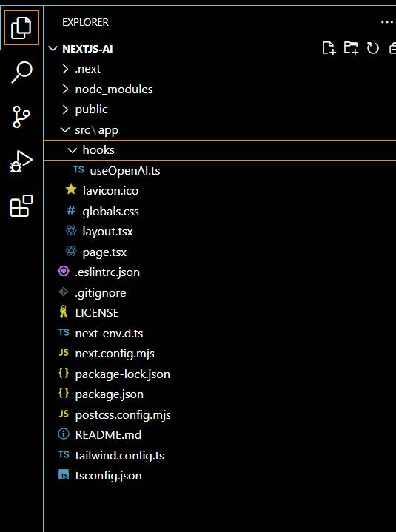Expand the node_modules folder chevron
Screen dimensions: 396x532
click(x=65, y=90)
